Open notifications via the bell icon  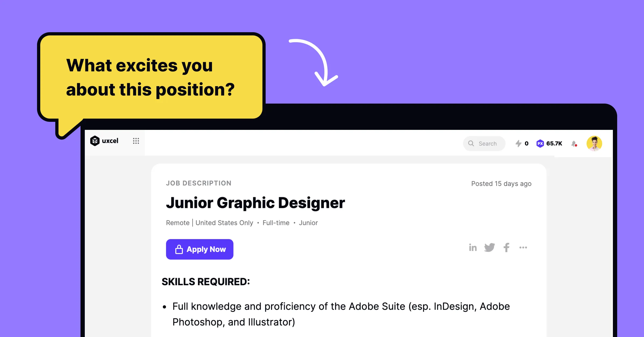pos(574,144)
